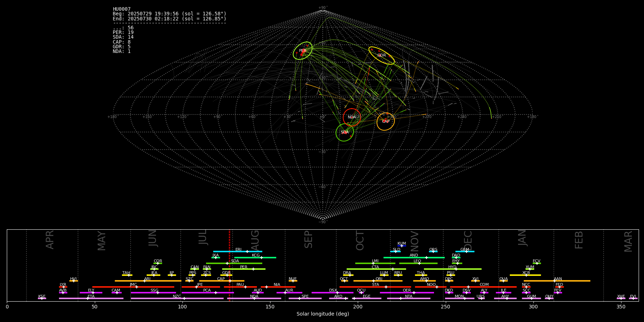The height and width of the screenshot is (322, 644).
Task: Click the station ID text HU0007
Action: coord(122,9)
